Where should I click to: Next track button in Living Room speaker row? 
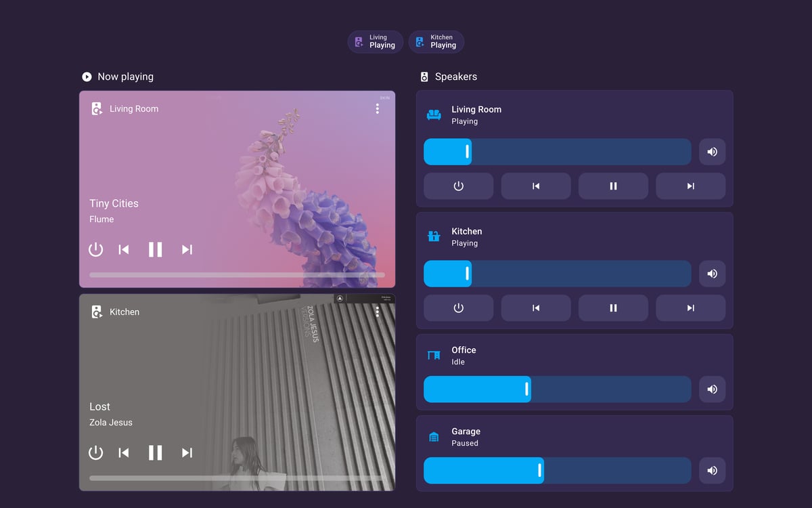coord(691,186)
